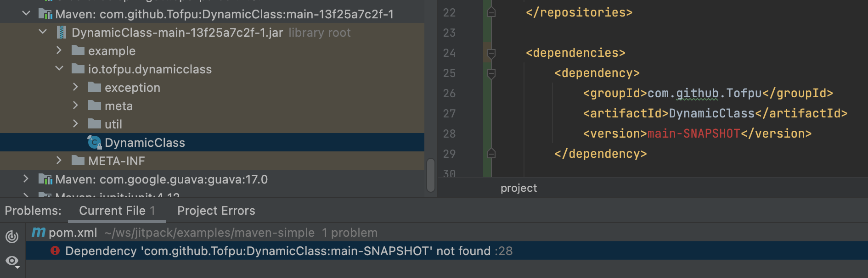Toggle the fold marker on line 29
The image size is (868, 278).
pos(491,154)
